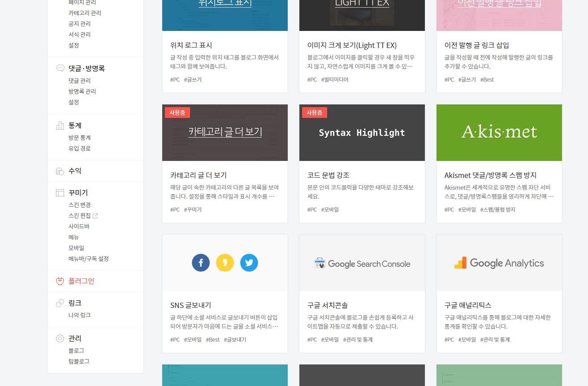Click the Syntax Highlight banner image
This screenshot has height=386, width=588.
(x=362, y=133)
